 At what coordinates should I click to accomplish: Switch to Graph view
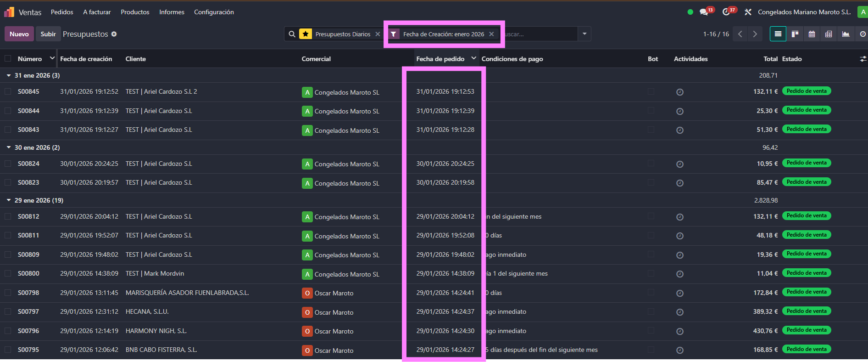pyautogui.click(x=846, y=34)
